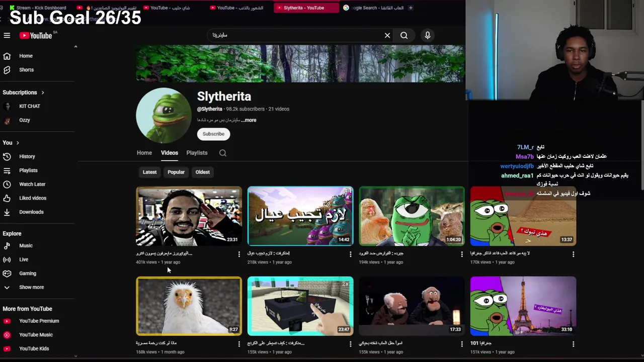Sort videos by Popular
This screenshot has height=362, width=644.
(176, 172)
